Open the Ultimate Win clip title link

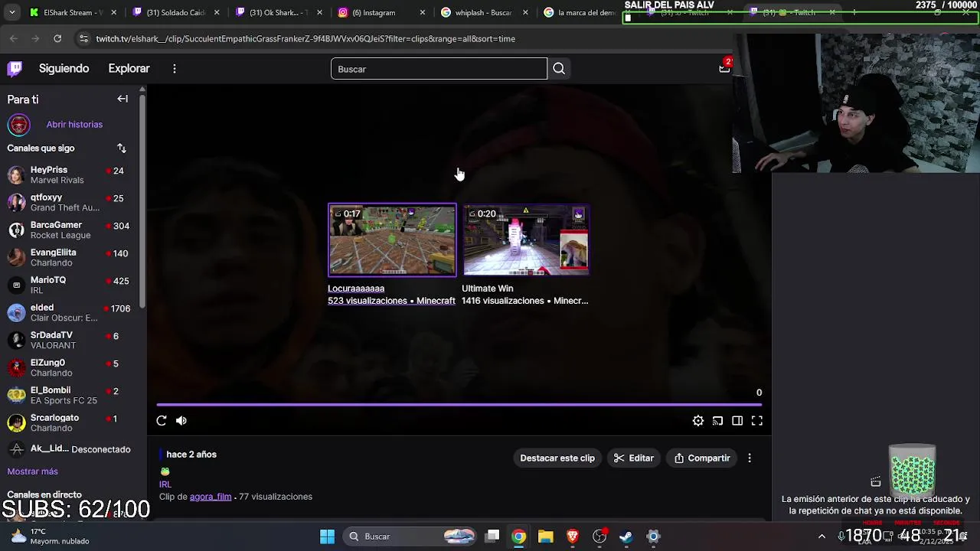[x=487, y=289]
